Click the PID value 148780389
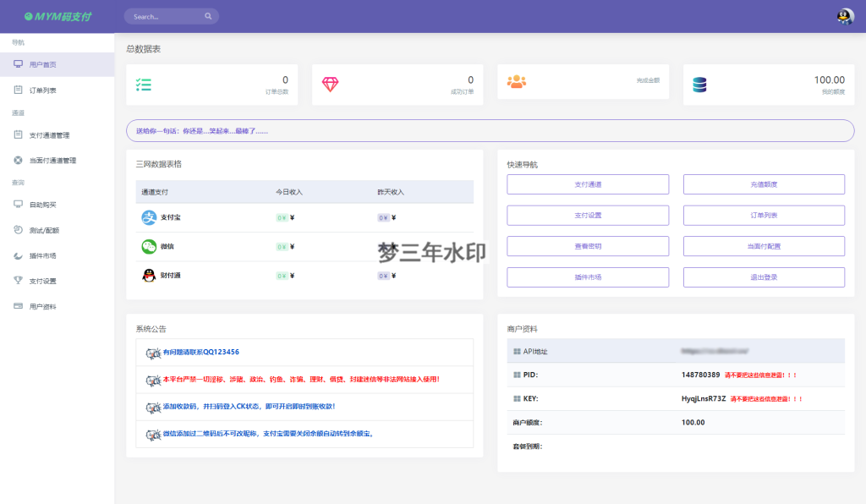Screen dimensions: 866x504 [700, 375]
